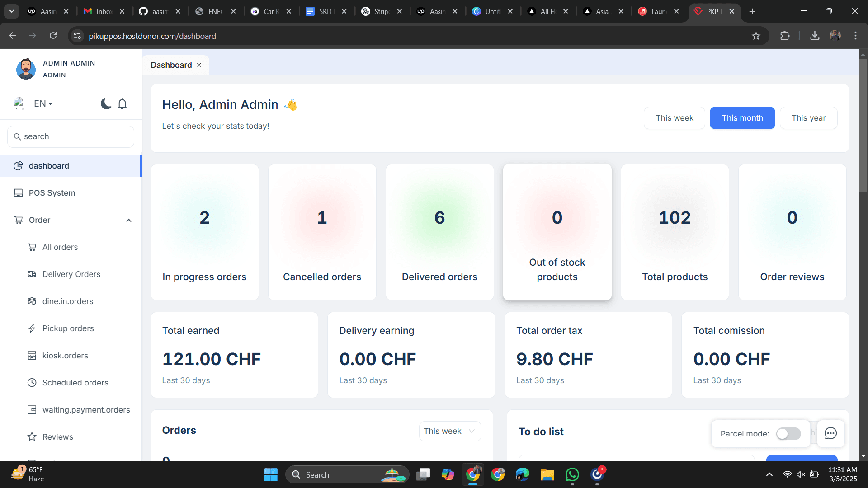The image size is (868, 488).
Task: Open dashboard in the sidebar
Action: [x=71, y=166]
